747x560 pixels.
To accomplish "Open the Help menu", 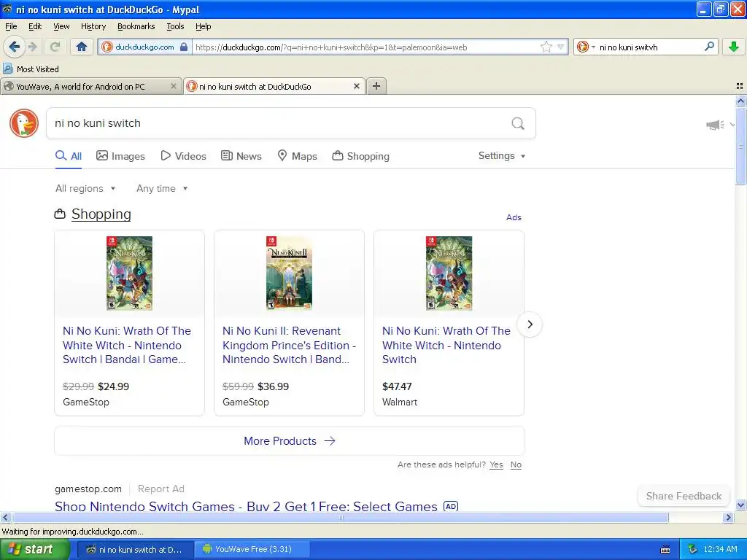I will [x=204, y=26].
